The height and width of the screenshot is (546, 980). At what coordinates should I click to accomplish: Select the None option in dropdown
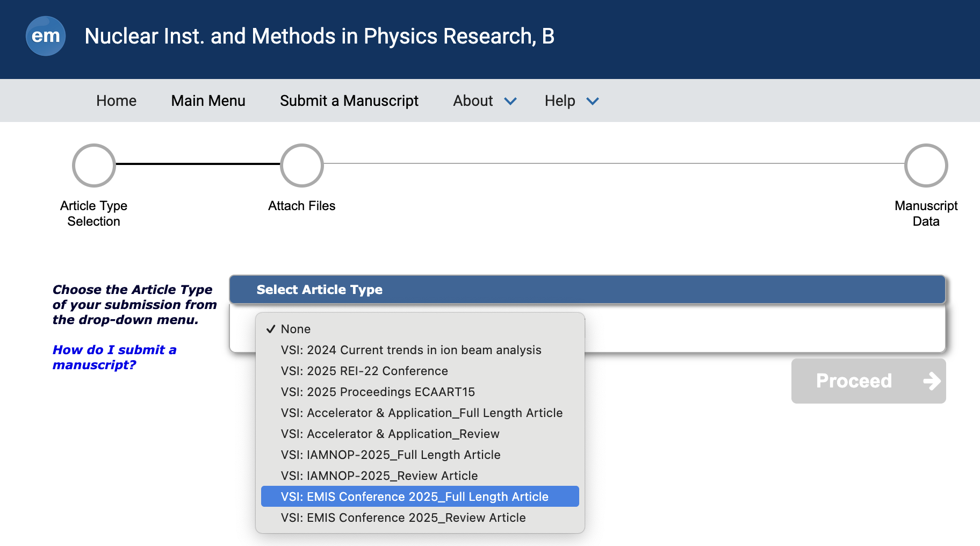pyautogui.click(x=296, y=329)
